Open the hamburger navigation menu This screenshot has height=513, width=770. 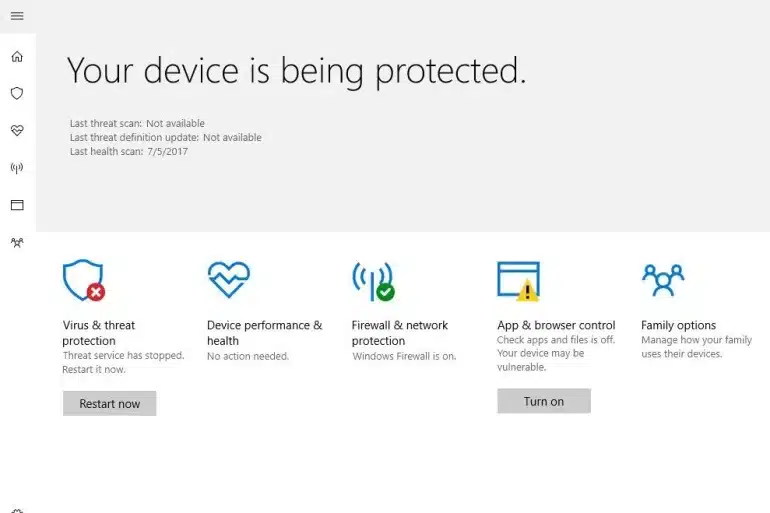17,16
